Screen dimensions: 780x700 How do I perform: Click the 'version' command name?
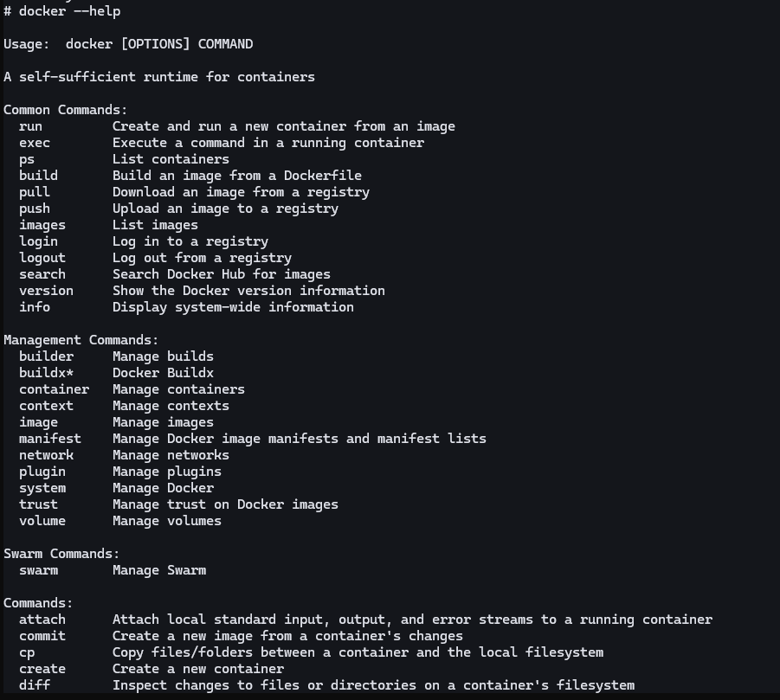coord(46,291)
